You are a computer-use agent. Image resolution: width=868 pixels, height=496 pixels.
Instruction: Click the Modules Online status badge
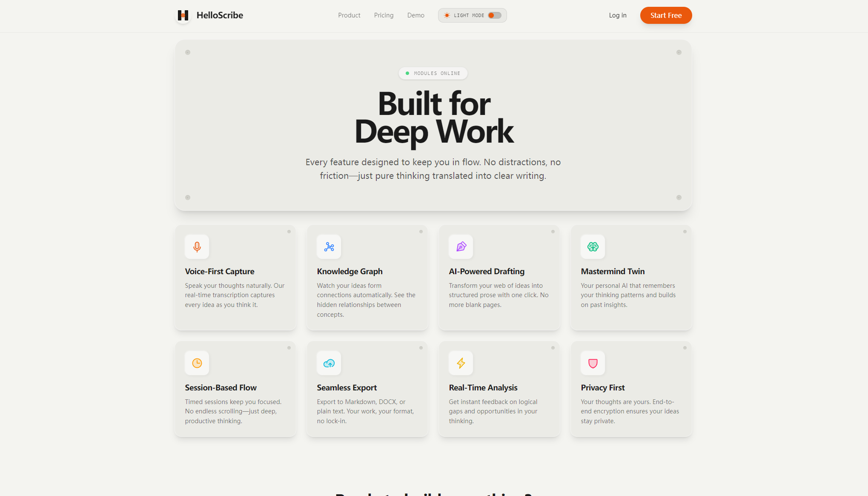tap(433, 73)
